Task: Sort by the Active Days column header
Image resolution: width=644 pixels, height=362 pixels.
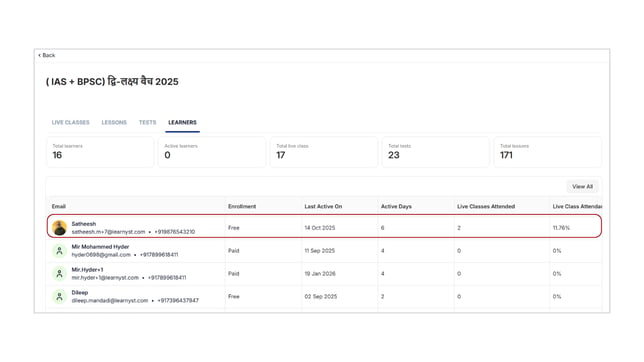Action: tap(396, 206)
